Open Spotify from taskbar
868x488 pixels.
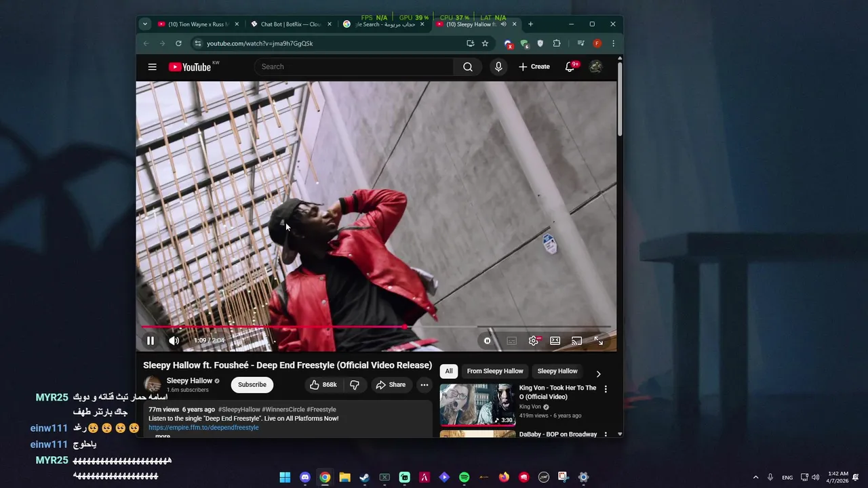(x=464, y=477)
